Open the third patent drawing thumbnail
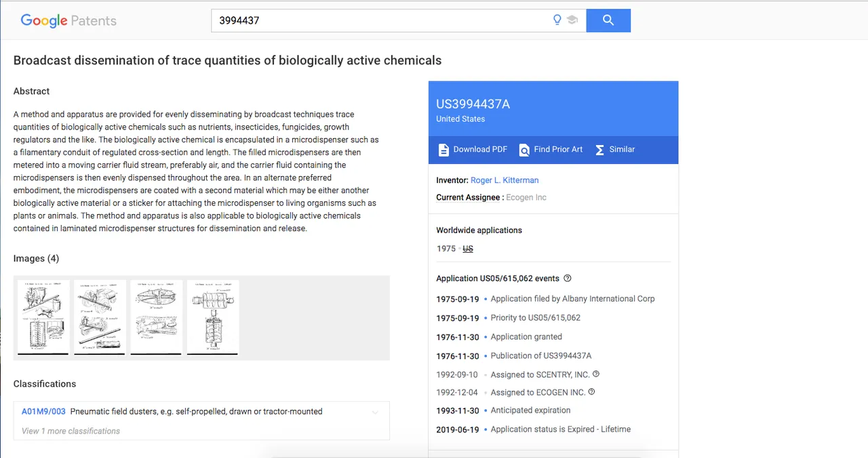 (156, 317)
